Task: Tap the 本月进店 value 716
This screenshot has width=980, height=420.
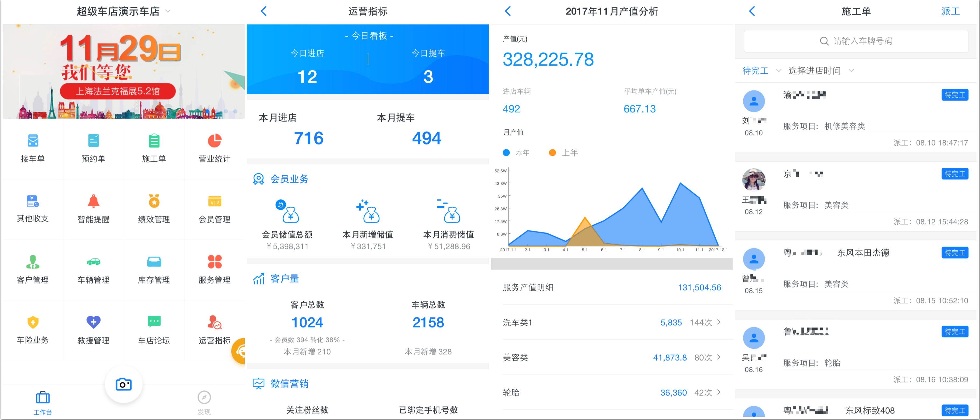Action: (308, 138)
